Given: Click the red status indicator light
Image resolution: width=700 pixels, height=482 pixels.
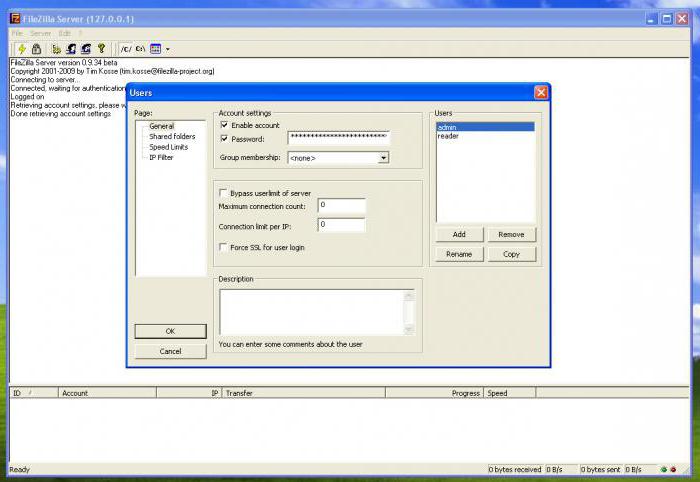Looking at the screenshot, I should pyautogui.click(x=673, y=470).
